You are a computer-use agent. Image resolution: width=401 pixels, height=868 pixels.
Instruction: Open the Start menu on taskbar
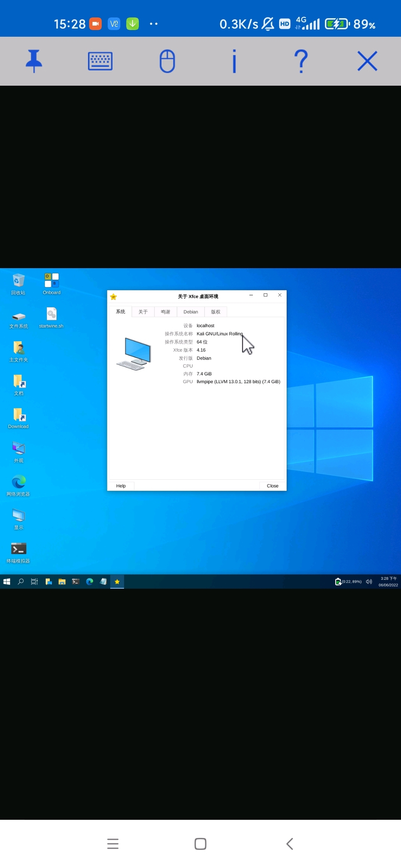click(x=7, y=582)
